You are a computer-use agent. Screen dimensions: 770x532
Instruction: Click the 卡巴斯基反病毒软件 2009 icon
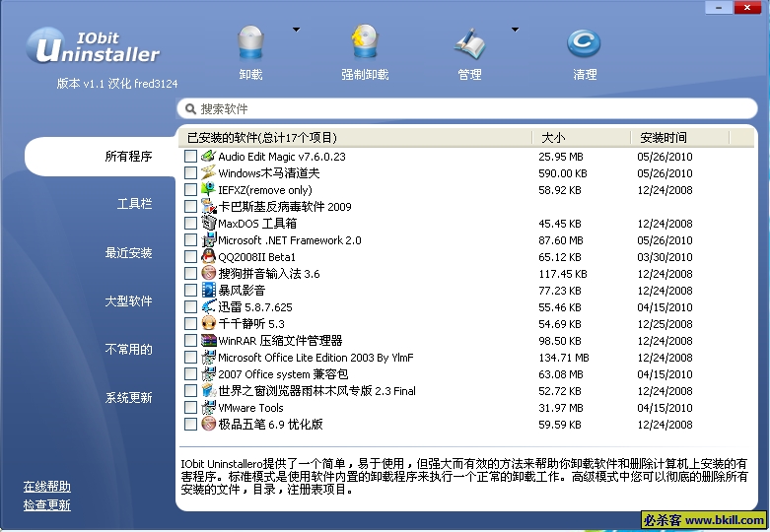(209, 206)
